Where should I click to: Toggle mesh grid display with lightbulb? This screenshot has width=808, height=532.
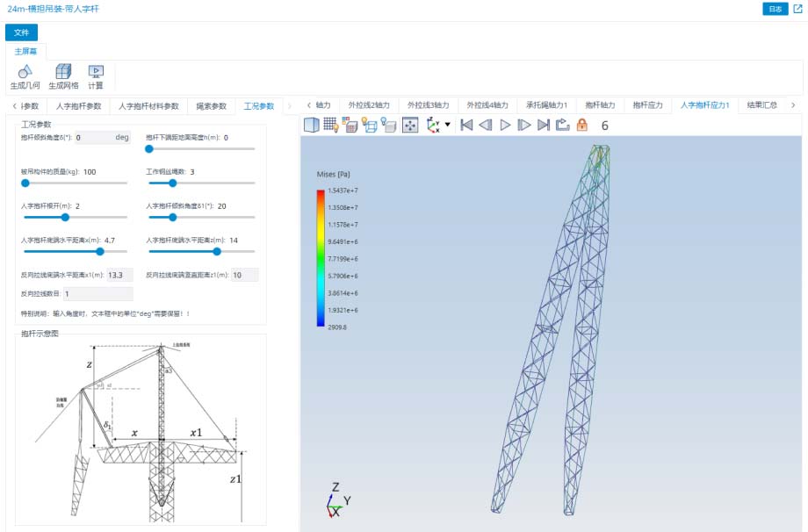331,126
